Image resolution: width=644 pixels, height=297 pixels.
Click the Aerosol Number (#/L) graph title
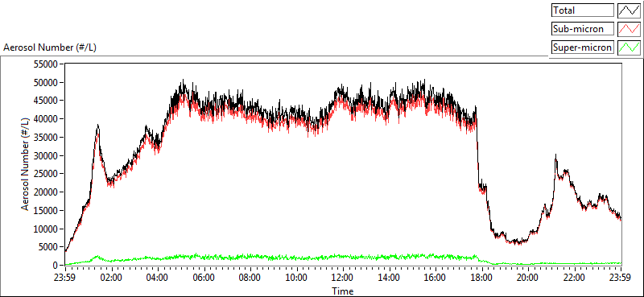(50, 47)
